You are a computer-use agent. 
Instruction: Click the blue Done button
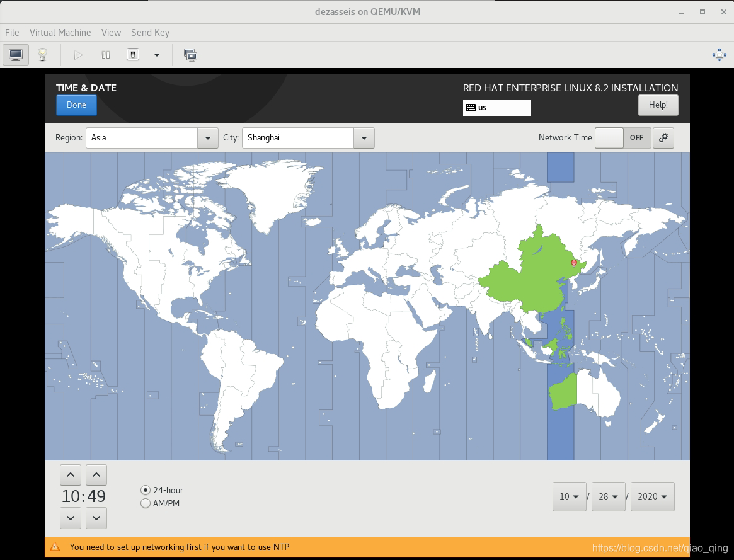(x=76, y=105)
